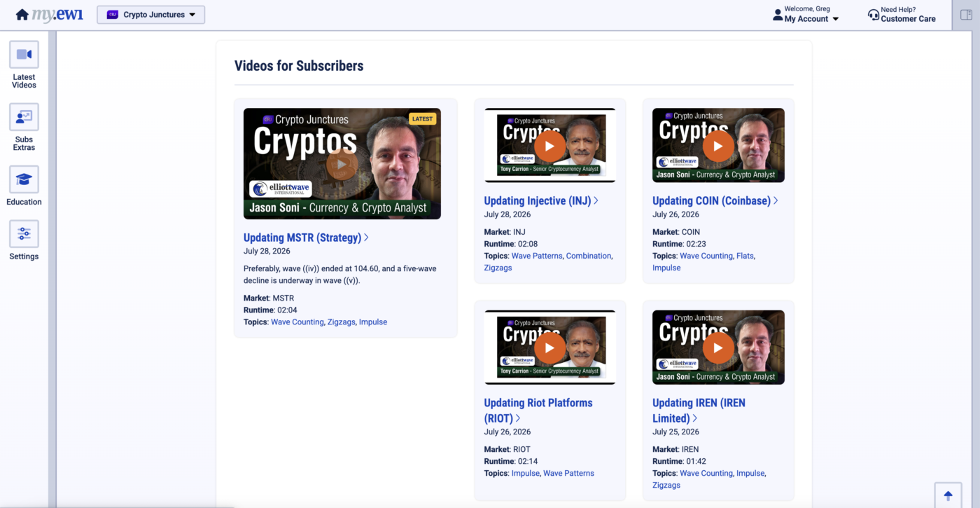
Task: Open the Updating Riot Platforms (RIOT) link
Action: click(538, 411)
